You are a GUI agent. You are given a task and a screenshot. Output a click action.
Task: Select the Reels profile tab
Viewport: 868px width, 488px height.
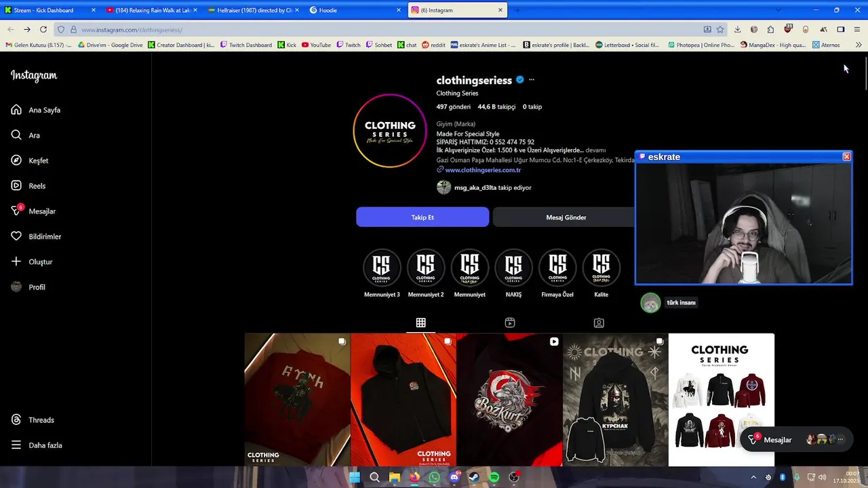pyautogui.click(x=510, y=323)
